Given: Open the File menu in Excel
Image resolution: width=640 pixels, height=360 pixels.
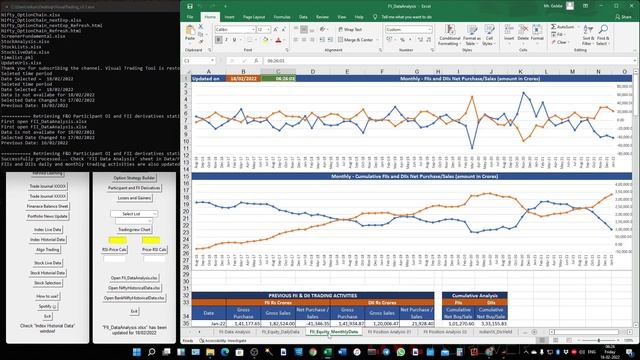Looking at the screenshot, I should [190, 17].
